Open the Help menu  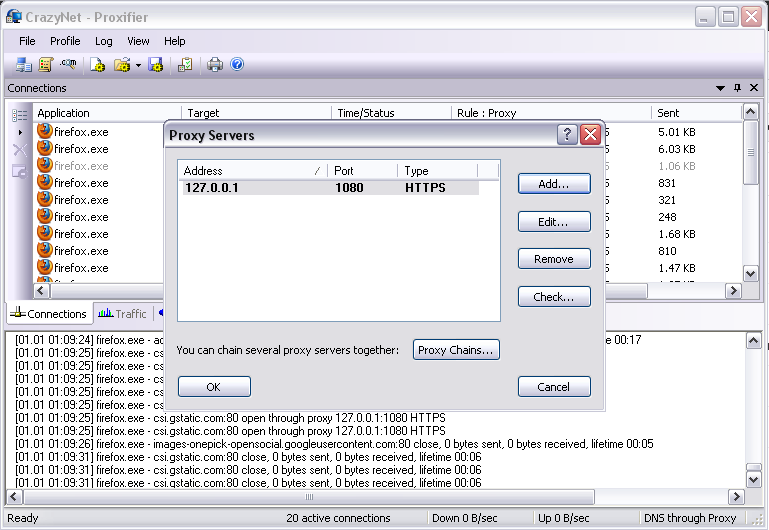coord(175,41)
